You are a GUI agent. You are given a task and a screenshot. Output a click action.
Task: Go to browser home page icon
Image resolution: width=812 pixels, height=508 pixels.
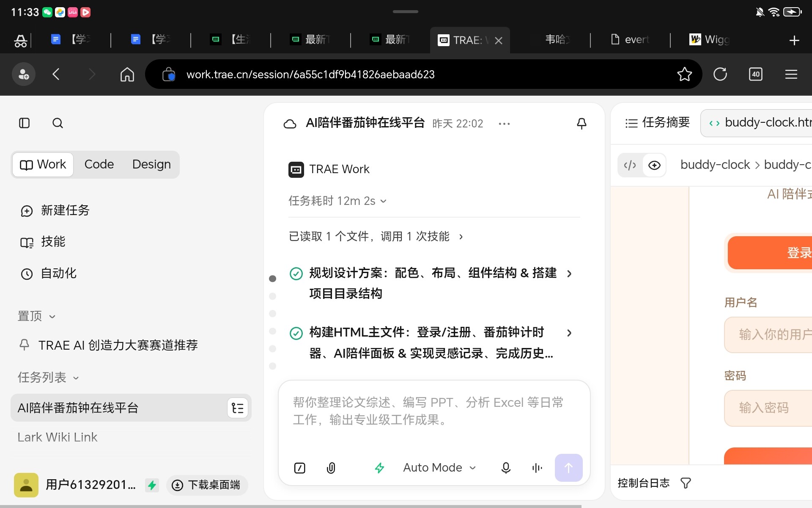[127, 75]
